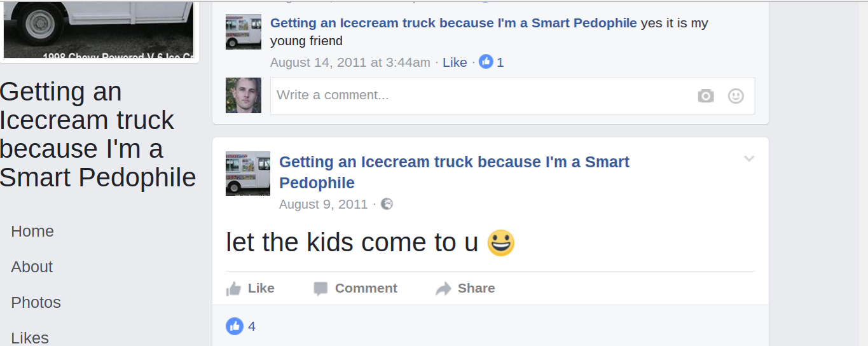Click the camera icon to attach a photo

click(x=706, y=96)
